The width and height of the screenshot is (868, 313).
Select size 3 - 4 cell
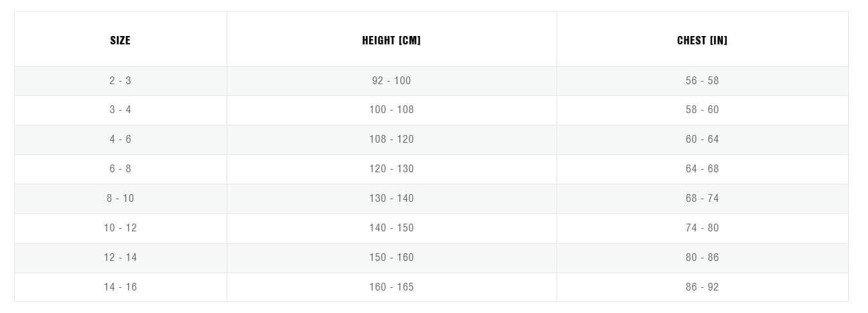click(x=120, y=109)
